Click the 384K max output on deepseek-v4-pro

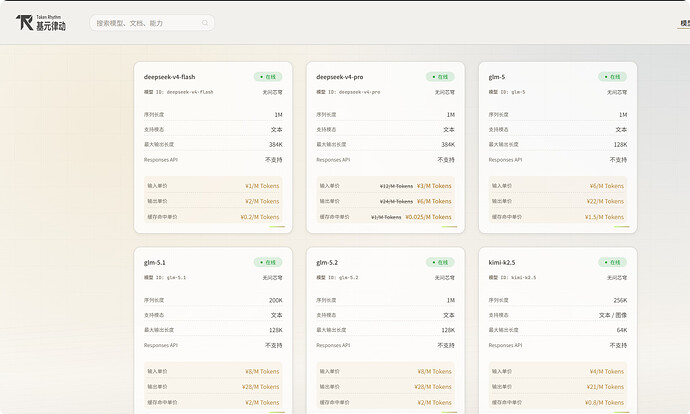click(448, 144)
